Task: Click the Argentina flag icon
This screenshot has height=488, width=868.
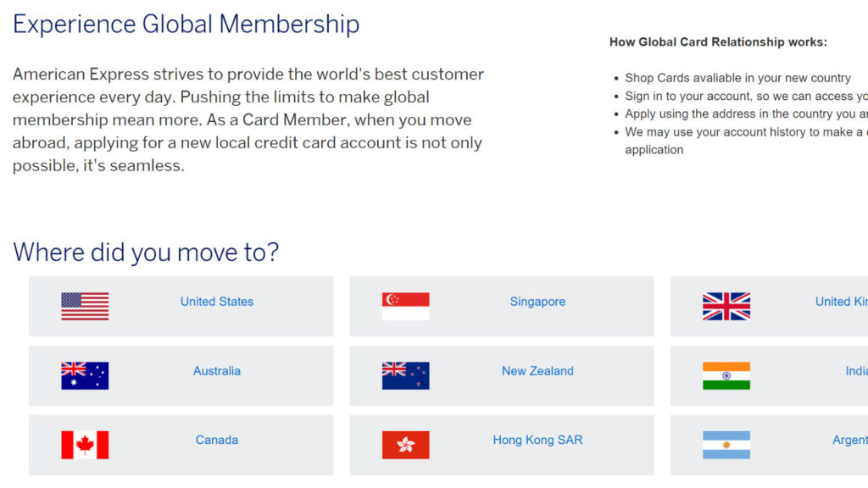Action: (726, 444)
